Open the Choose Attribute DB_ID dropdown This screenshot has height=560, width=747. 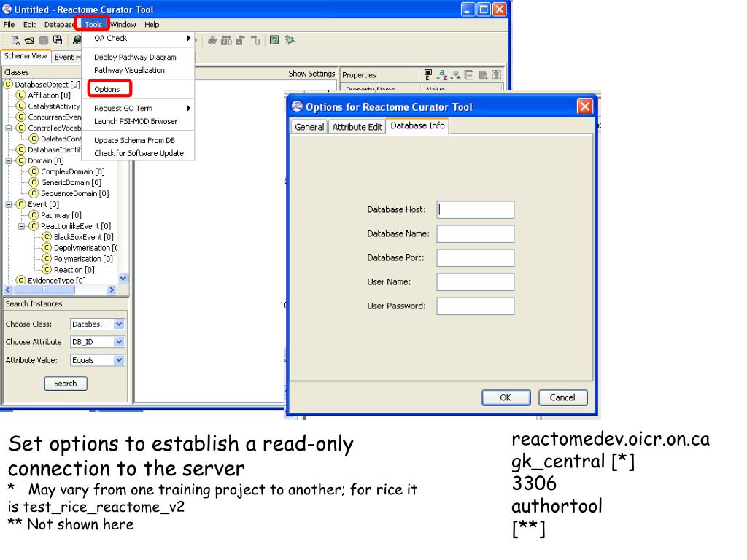click(x=119, y=342)
